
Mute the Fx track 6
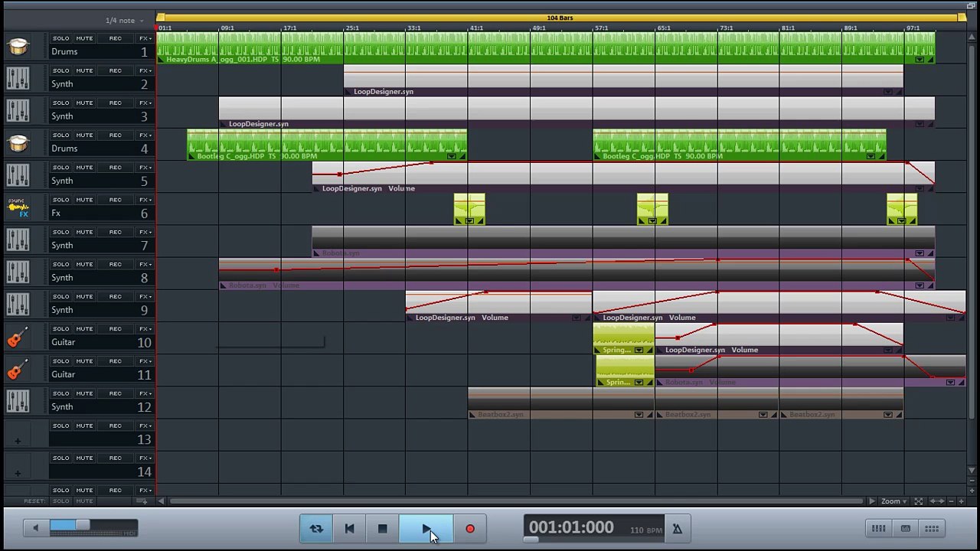tap(84, 200)
